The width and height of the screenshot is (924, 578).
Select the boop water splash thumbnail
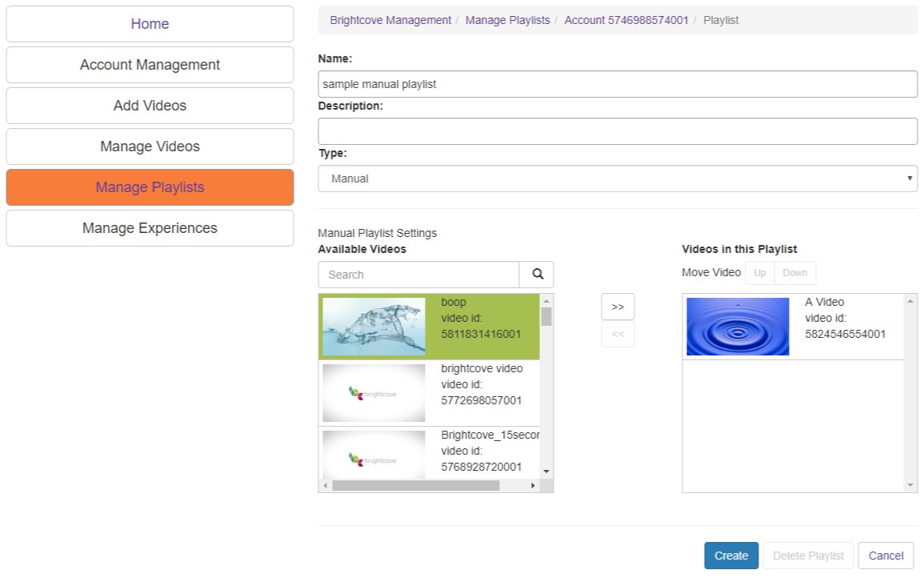coord(374,327)
